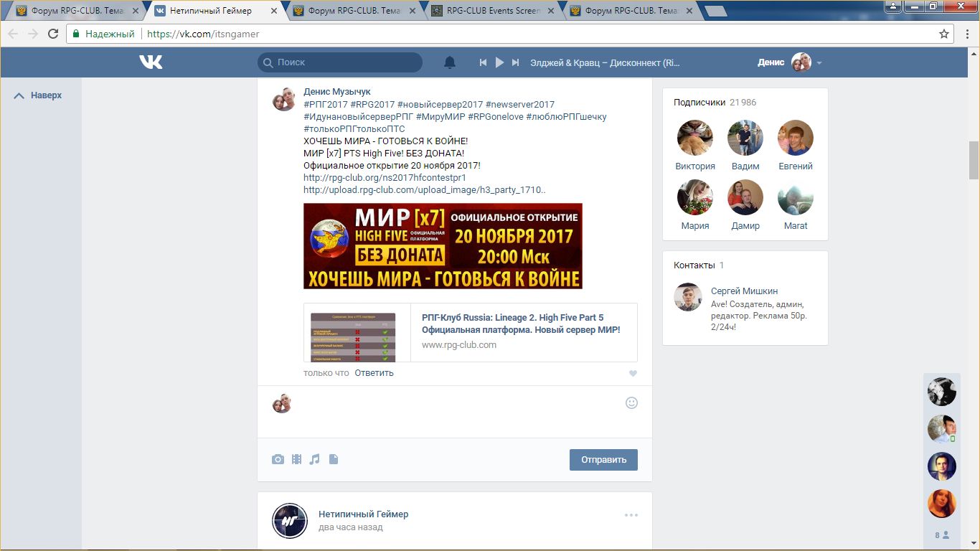Click the #RPGonelove hashtag
980x551 pixels.
click(496, 116)
